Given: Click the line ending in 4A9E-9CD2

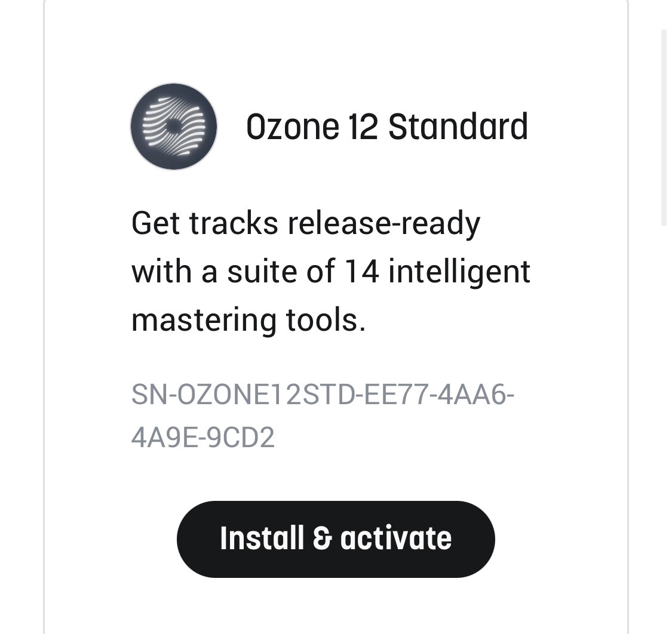Looking at the screenshot, I should tap(203, 436).
